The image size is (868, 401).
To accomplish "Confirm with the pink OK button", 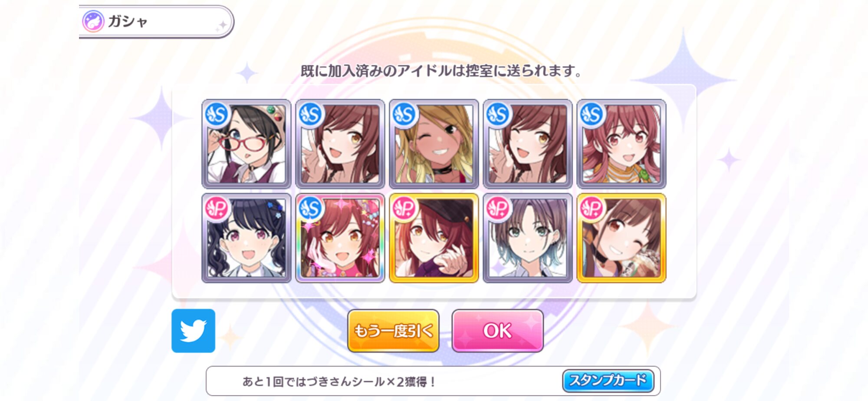I will click(497, 331).
